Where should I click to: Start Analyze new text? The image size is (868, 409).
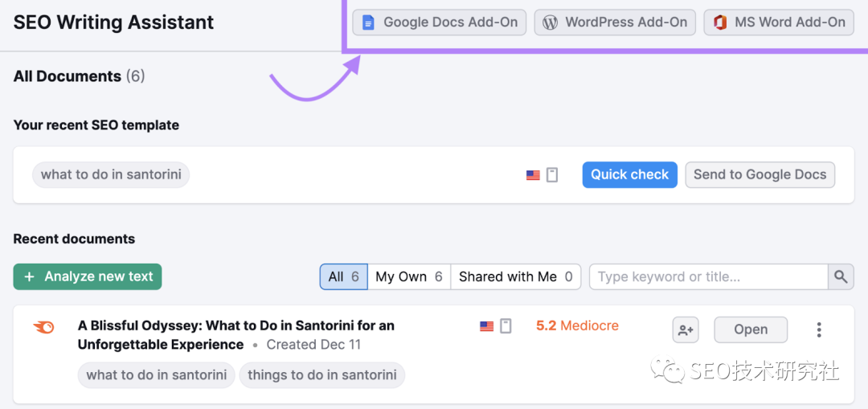(88, 276)
